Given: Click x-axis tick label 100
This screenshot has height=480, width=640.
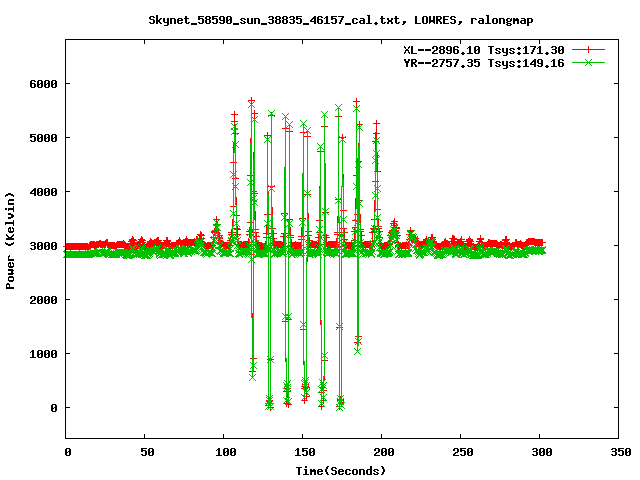Looking at the screenshot, I should click(226, 452).
